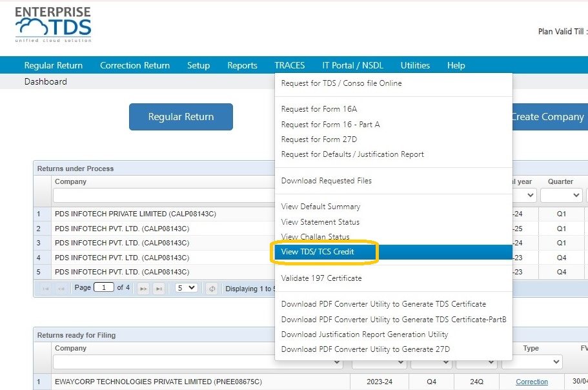Refresh the Returns under Process grid

pos(212,289)
